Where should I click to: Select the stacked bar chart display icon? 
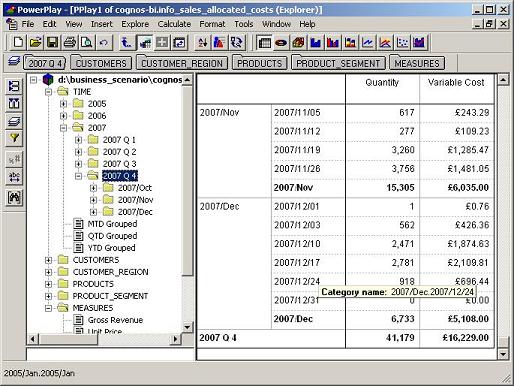(350, 42)
